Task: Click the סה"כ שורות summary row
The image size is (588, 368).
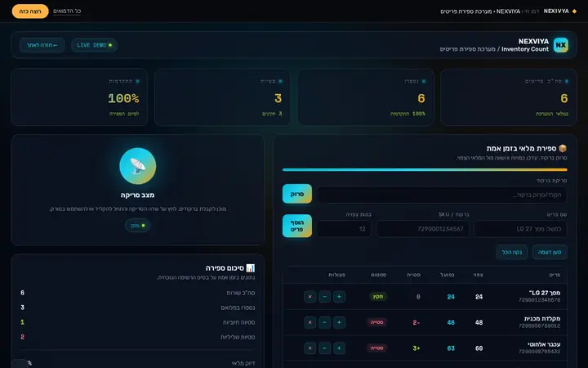Action: (138, 293)
